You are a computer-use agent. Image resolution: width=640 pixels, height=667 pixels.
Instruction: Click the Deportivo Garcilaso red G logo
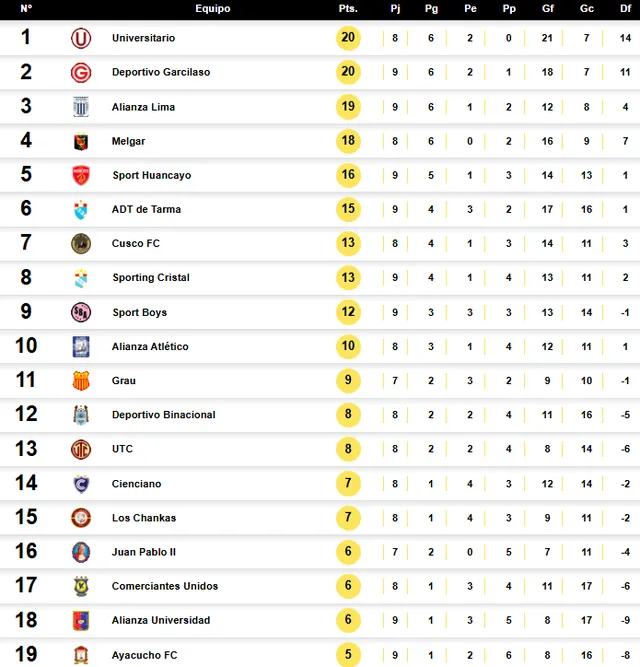tap(81, 72)
